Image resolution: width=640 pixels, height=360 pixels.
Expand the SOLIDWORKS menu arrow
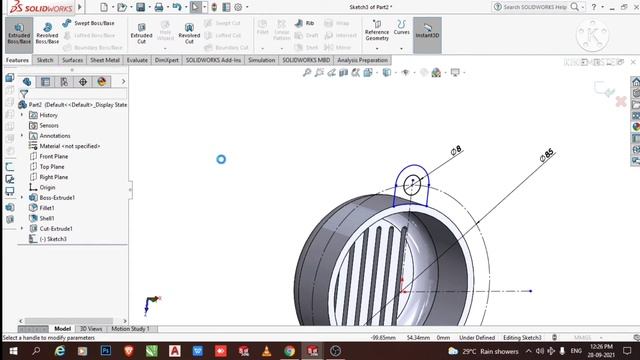pos(80,7)
